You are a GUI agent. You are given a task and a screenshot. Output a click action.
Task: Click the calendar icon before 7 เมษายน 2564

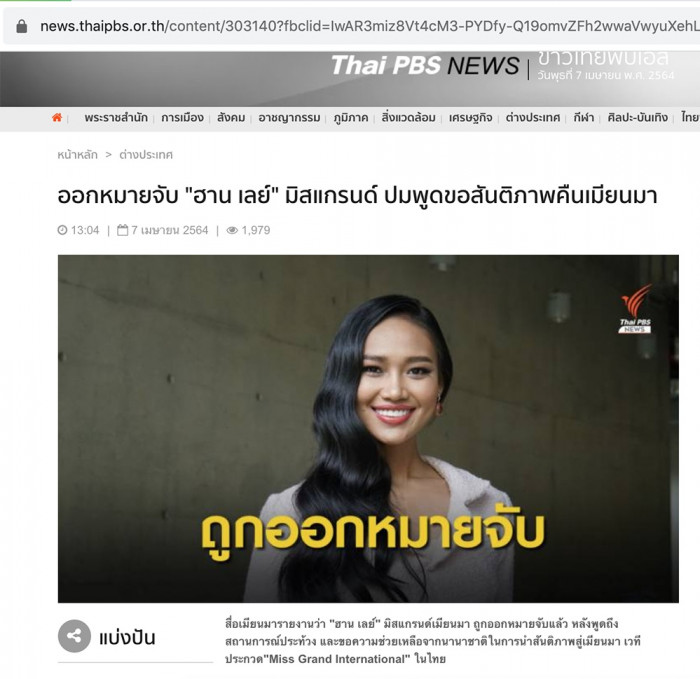122,230
